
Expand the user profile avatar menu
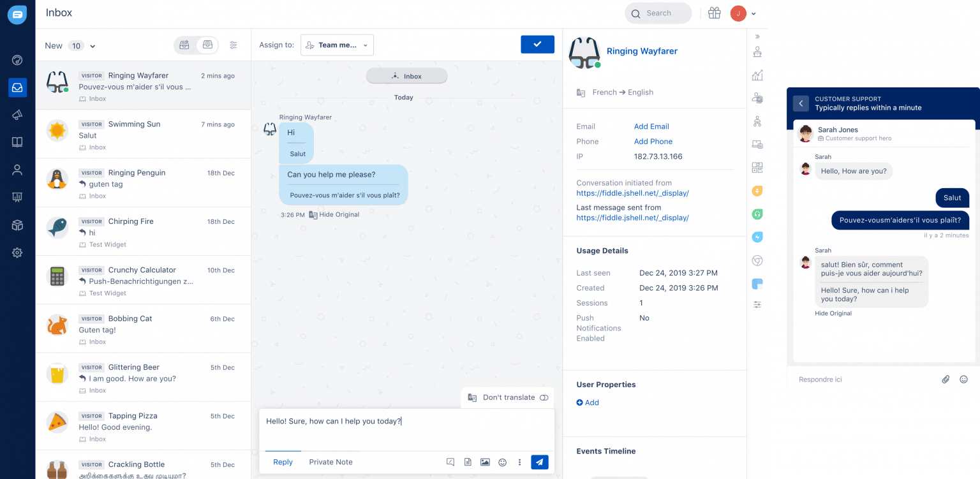(x=743, y=13)
